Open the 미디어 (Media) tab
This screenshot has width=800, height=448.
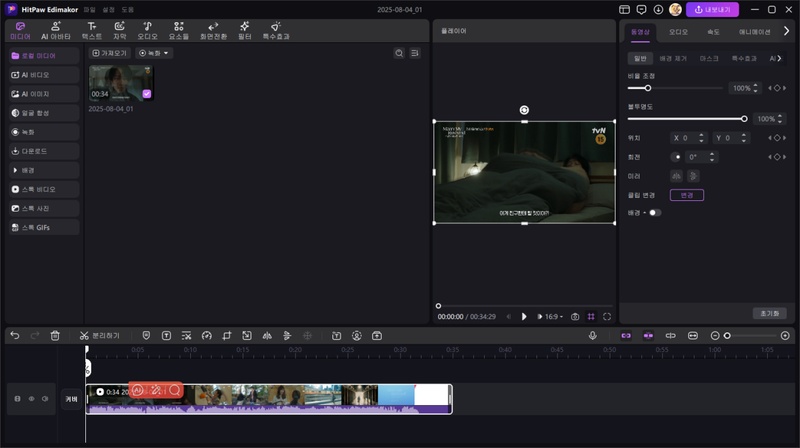[x=20, y=31]
